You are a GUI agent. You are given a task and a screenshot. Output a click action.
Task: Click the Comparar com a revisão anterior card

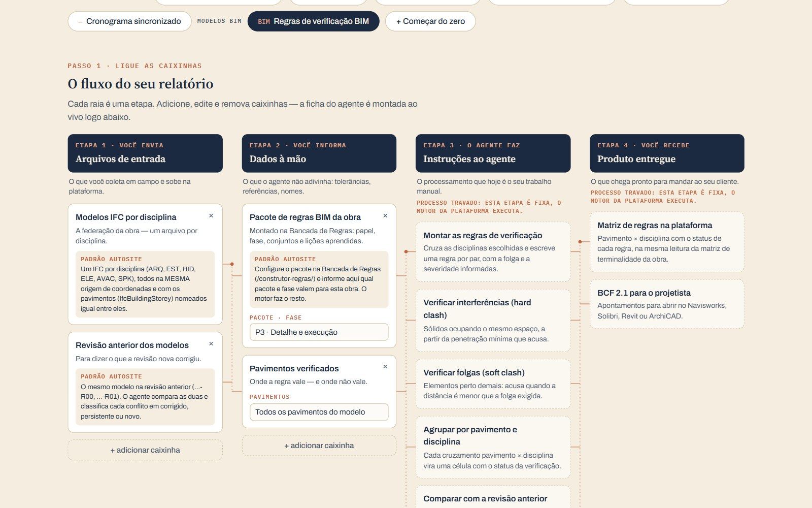click(x=493, y=497)
